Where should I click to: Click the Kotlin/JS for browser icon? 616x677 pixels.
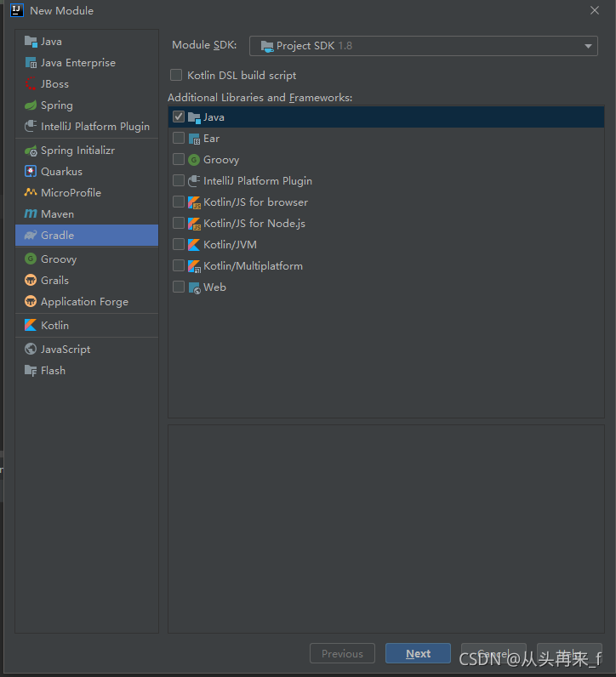coord(194,202)
